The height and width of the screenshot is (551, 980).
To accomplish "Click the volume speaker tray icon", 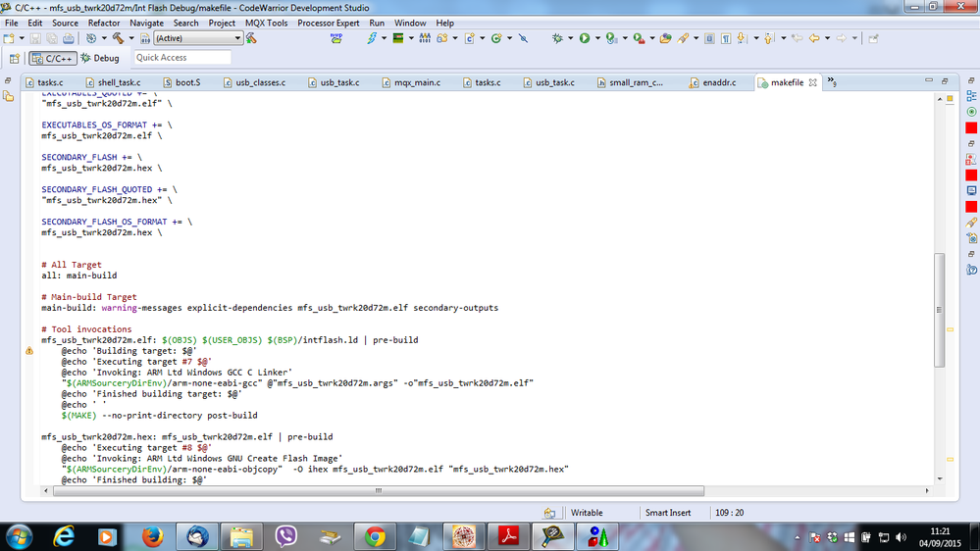I will [901, 537].
